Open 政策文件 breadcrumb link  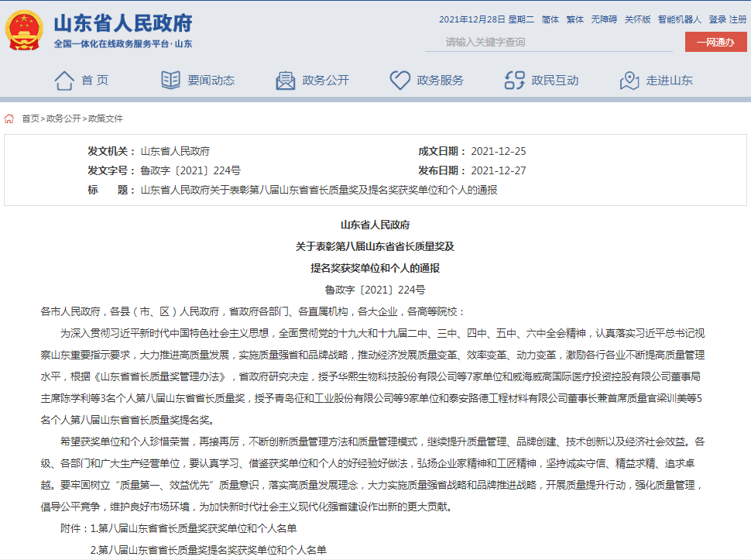(x=105, y=119)
